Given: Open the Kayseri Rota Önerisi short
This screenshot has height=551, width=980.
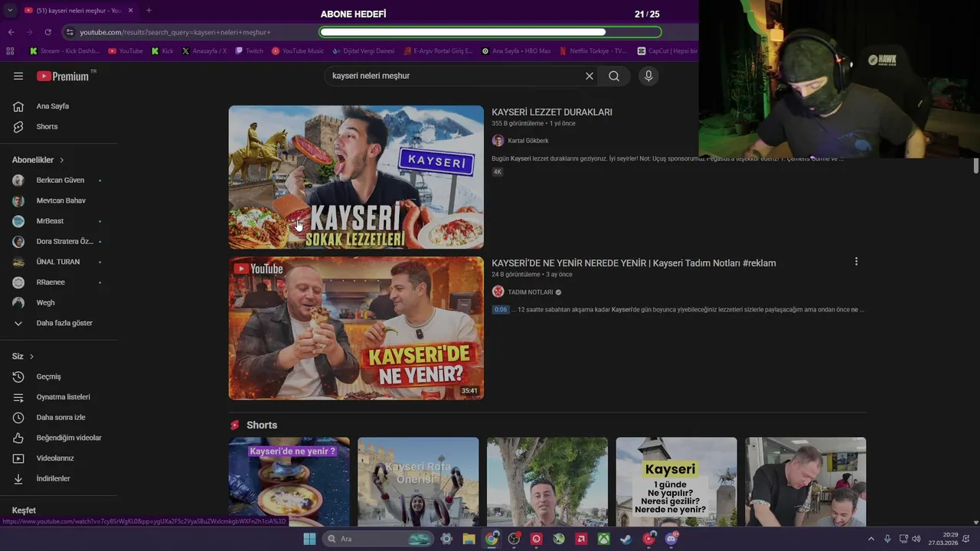Looking at the screenshot, I should click(418, 481).
